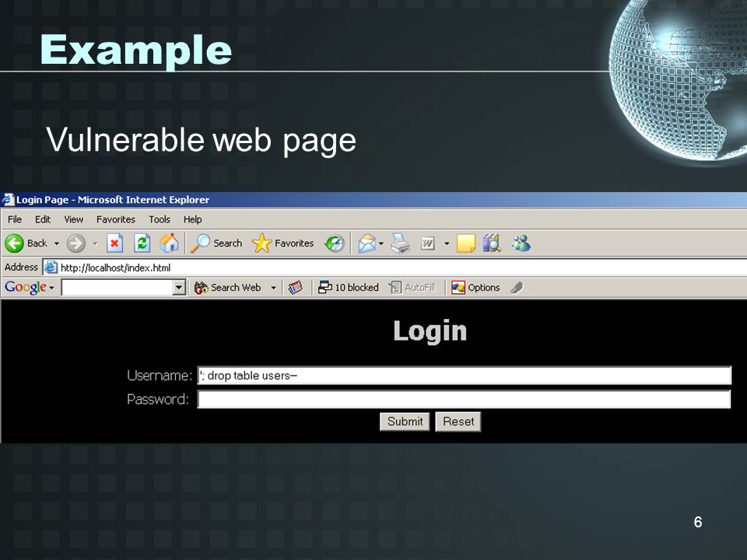Expand the Search Web dropdown arrow
Image resolution: width=747 pixels, height=560 pixels.
coord(273,287)
